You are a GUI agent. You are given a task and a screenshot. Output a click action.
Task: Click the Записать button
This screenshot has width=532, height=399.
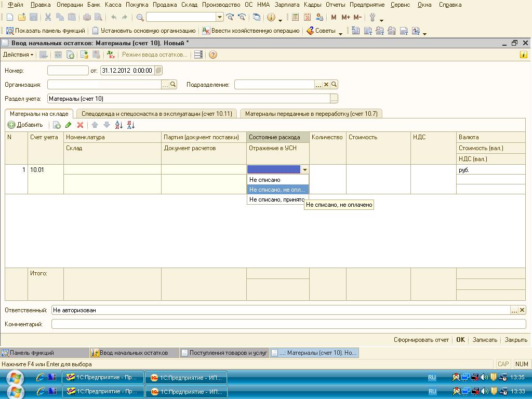[x=485, y=340]
